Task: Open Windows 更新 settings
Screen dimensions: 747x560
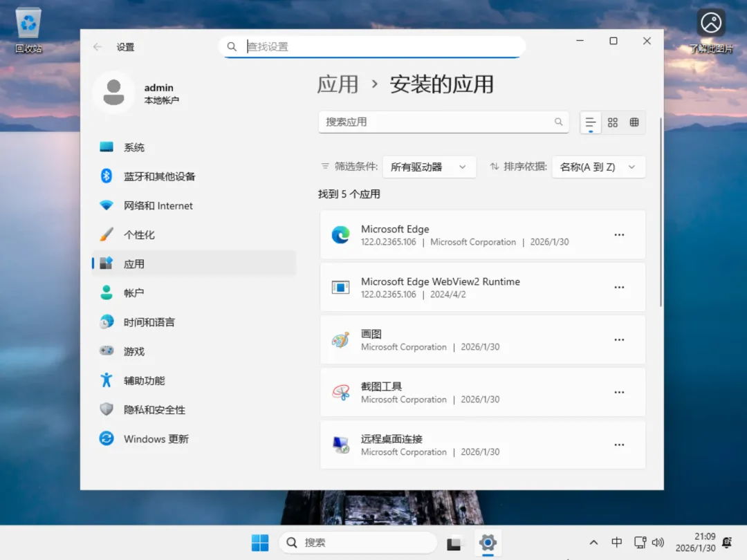Action: pos(194,438)
